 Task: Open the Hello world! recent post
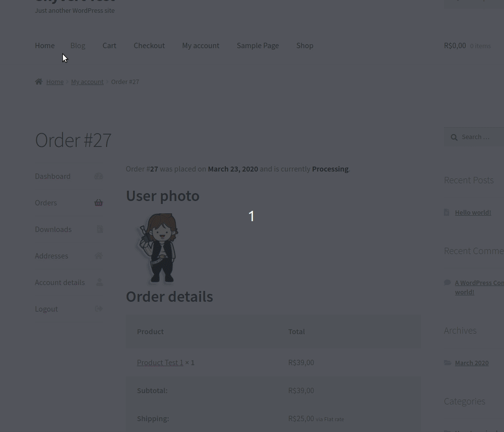473,212
